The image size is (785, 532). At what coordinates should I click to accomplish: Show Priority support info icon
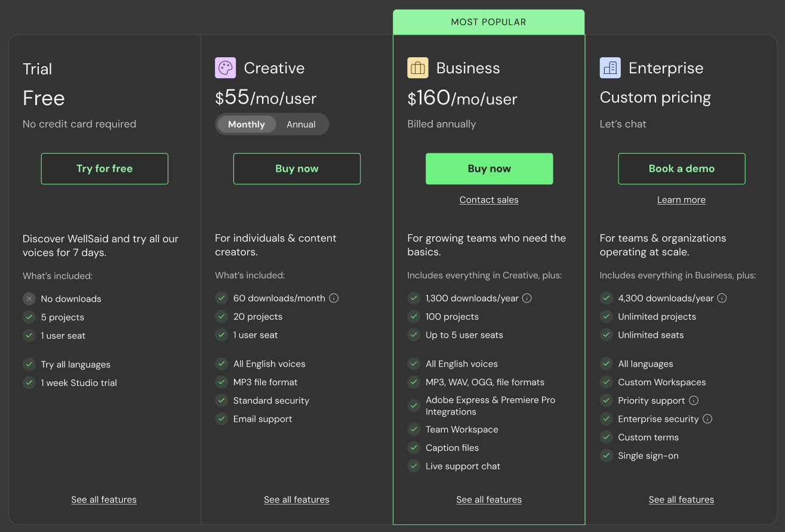[x=694, y=401]
